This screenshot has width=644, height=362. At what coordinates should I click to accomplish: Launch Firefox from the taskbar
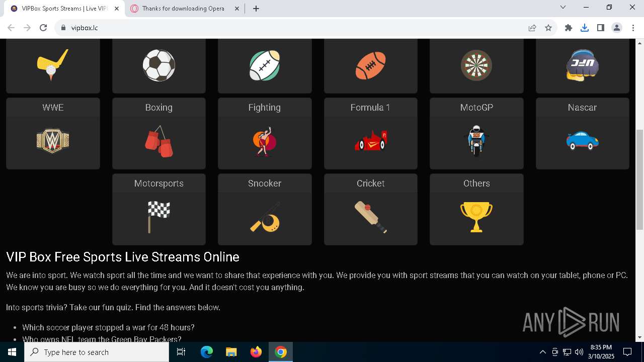click(256, 352)
